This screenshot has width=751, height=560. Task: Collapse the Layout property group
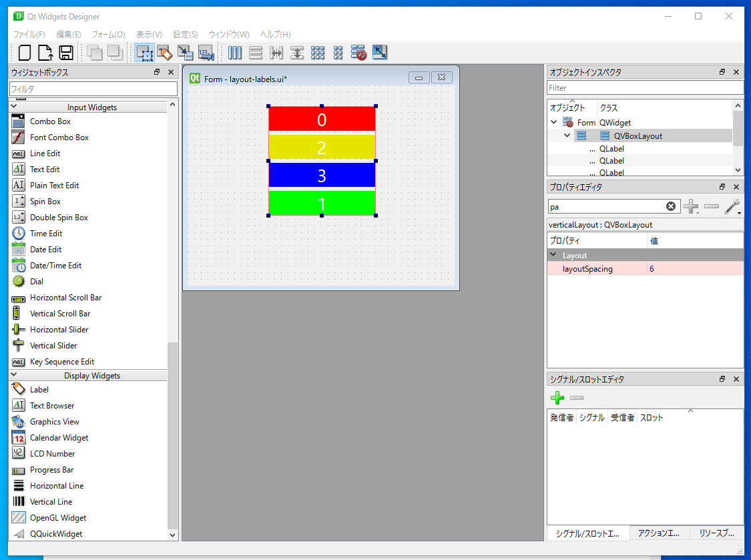click(x=553, y=255)
